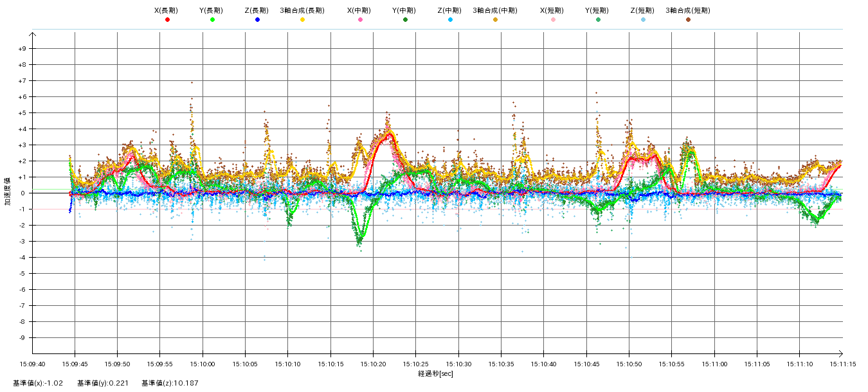The height and width of the screenshot is (392, 868).
Task: Select the 経過秒[sec] x-axis title
Action: [435, 373]
